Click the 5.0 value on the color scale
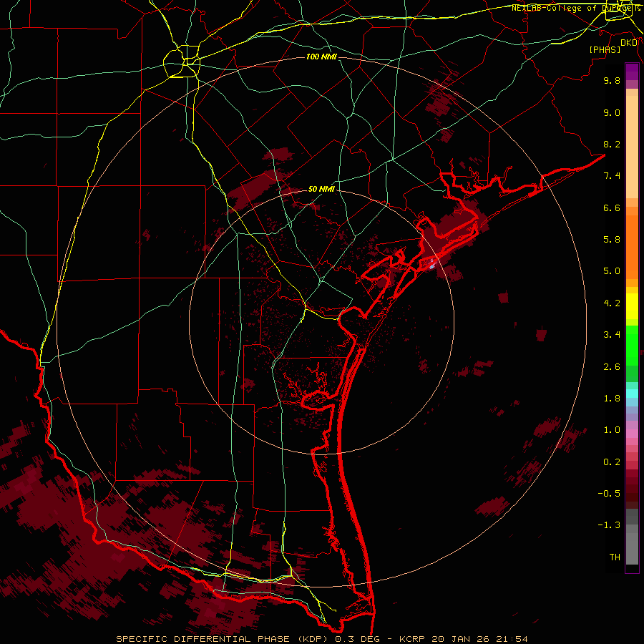This screenshot has height=644, width=644. [612, 271]
